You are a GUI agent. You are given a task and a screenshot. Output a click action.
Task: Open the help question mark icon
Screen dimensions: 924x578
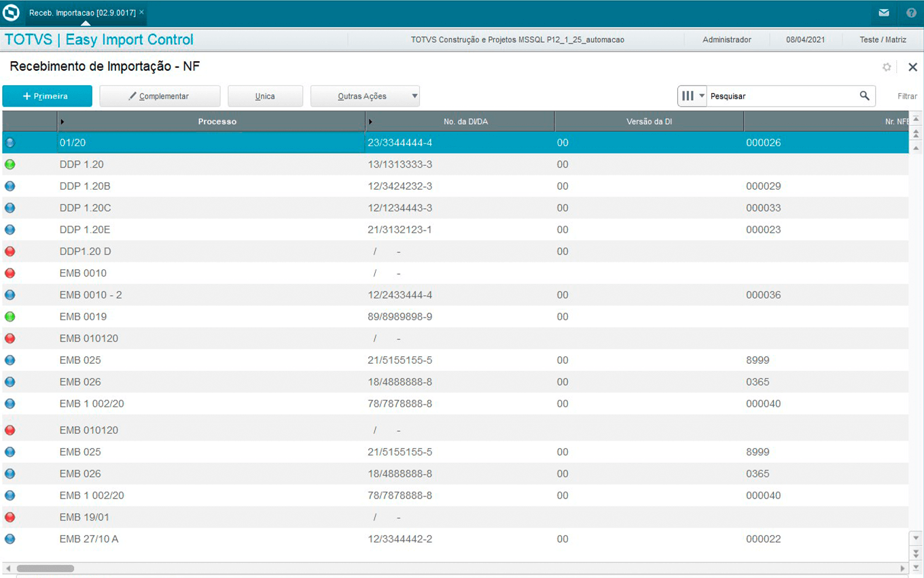tap(911, 13)
